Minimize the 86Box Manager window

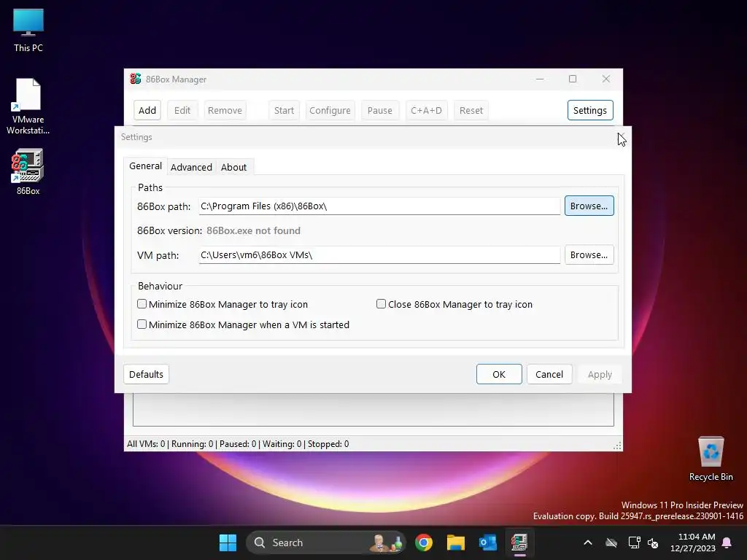540,79
